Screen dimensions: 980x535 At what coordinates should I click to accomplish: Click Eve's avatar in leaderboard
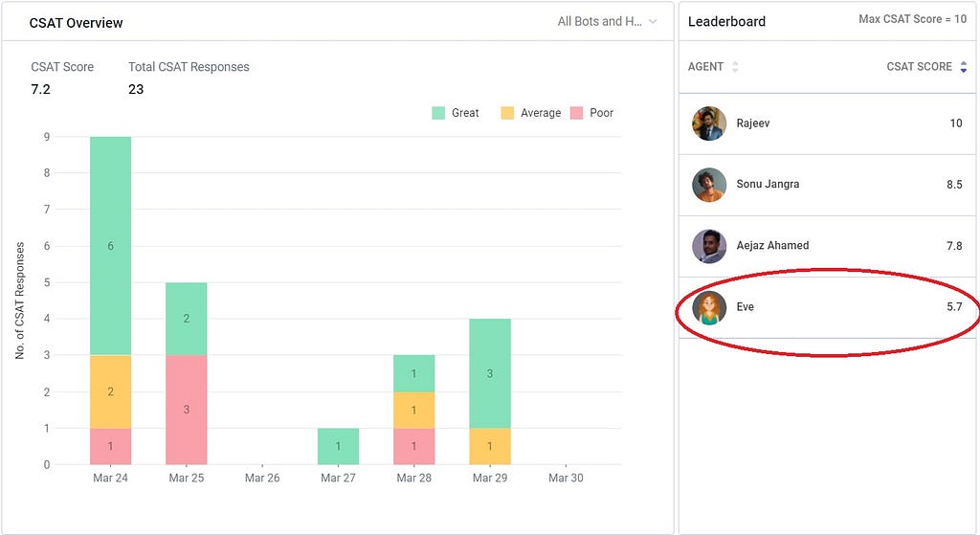709,307
